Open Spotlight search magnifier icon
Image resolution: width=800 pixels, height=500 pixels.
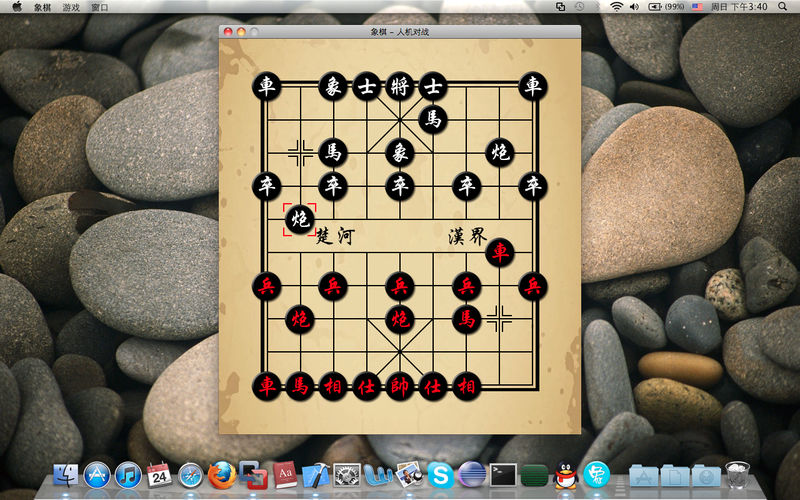click(x=783, y=7)
